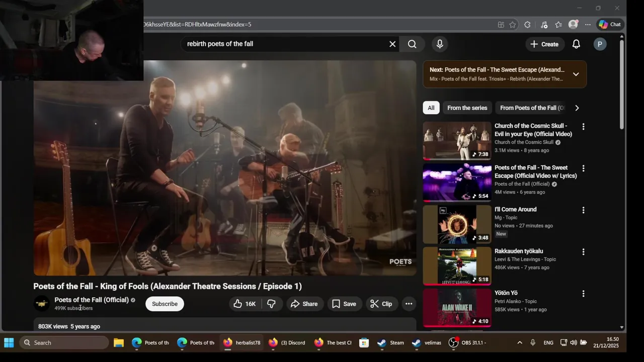Open The Sweet Escape video thumbnail
644x362 pixels.
[x=457, y=183]
